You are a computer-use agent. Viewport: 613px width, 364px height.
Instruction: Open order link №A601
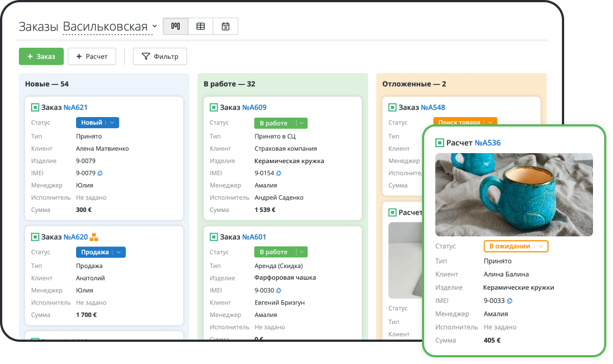click(x=254, y=237)
